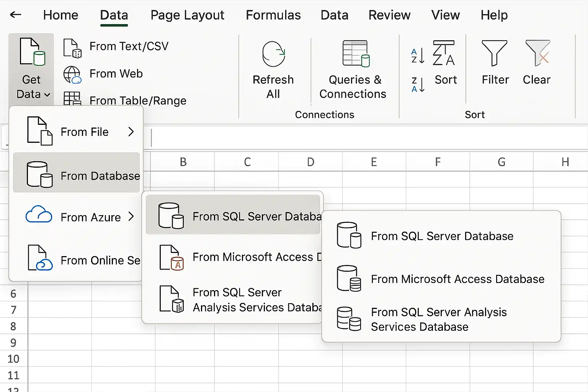The height and width of the screenshot is (392, 588).
Task: Open the Formulas tab
Action: tap(273, 15)
